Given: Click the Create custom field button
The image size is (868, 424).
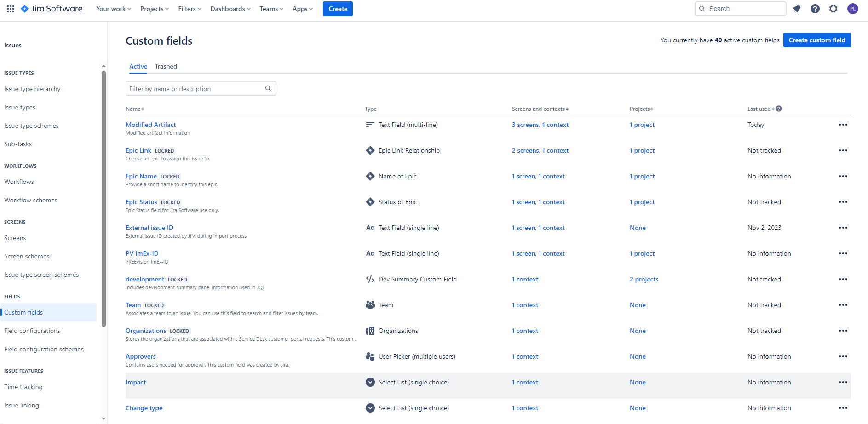Looking at the screenshot, I should pos(817,40).
